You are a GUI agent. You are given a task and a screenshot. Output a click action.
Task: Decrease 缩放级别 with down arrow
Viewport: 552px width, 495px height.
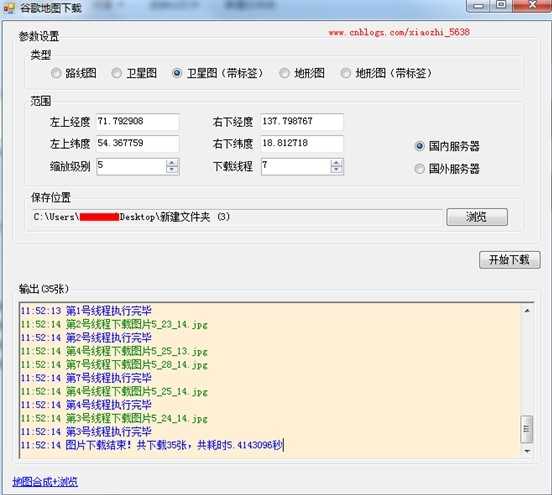[172, 170]
